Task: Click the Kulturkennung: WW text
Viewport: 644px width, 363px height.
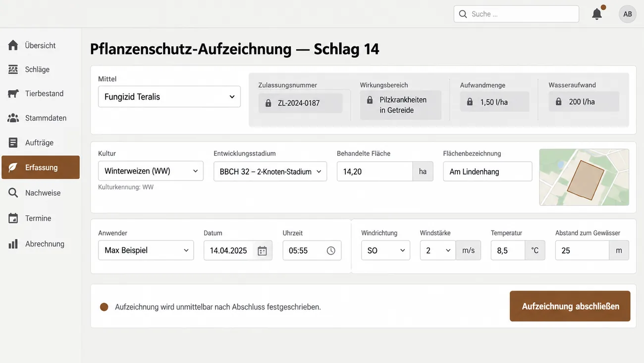Action: pyautogui.click(x=126, y=187)
